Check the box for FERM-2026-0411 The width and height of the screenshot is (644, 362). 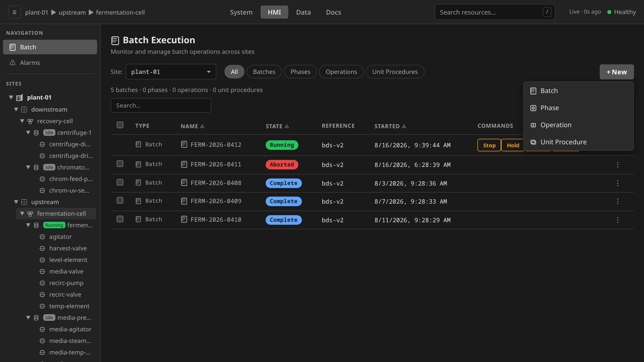[120, 164]
